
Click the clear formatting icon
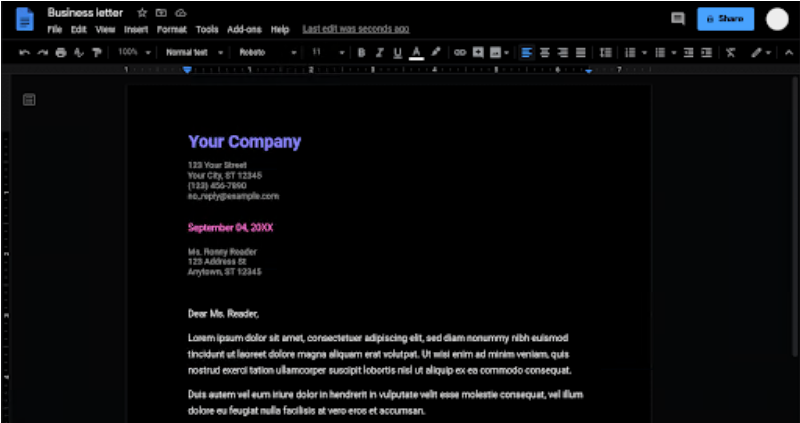[731, 52]
